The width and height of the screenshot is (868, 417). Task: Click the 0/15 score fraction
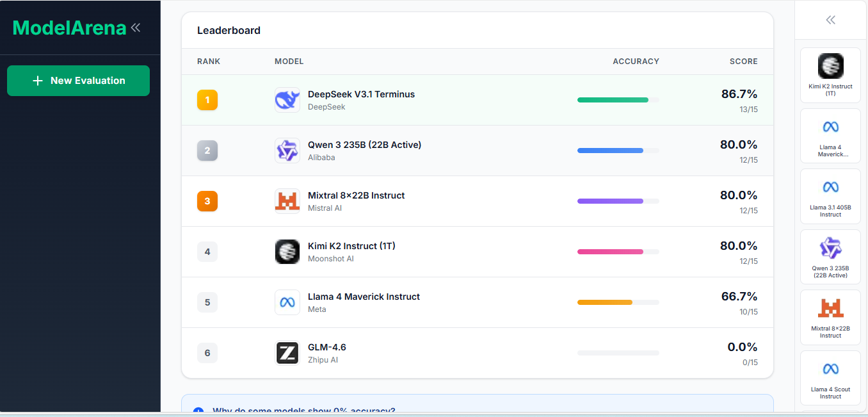click(x=750, y=363)
